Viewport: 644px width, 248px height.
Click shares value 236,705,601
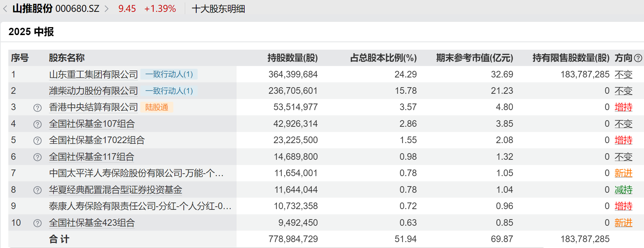pos(293,91)
